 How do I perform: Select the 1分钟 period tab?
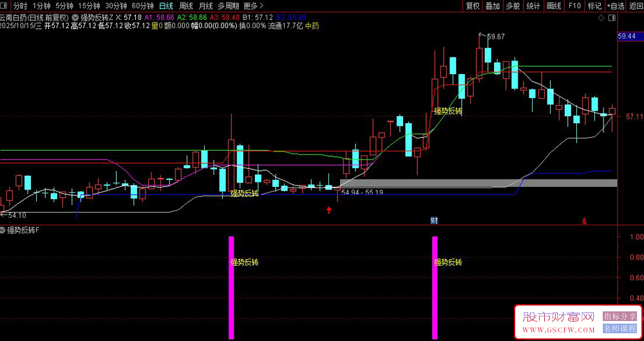click(x=41, y=6)
